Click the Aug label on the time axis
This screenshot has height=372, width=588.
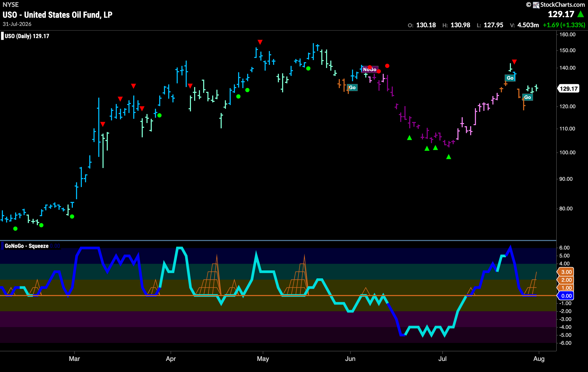[x=539, y=359]
